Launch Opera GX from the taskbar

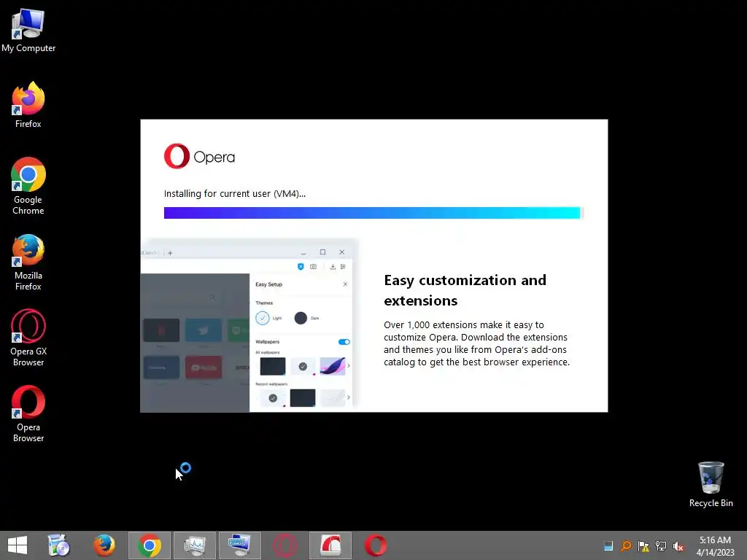click(285, 545)
